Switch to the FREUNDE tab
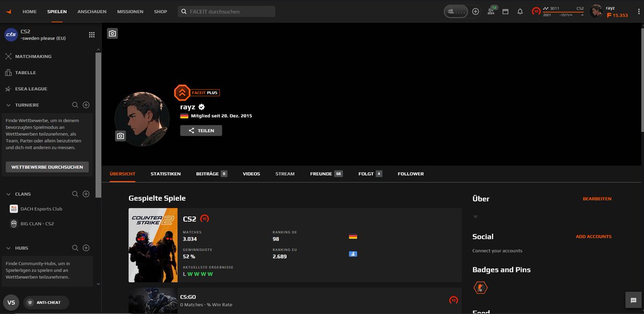This screenshot has height=314, width=644. 326,174
